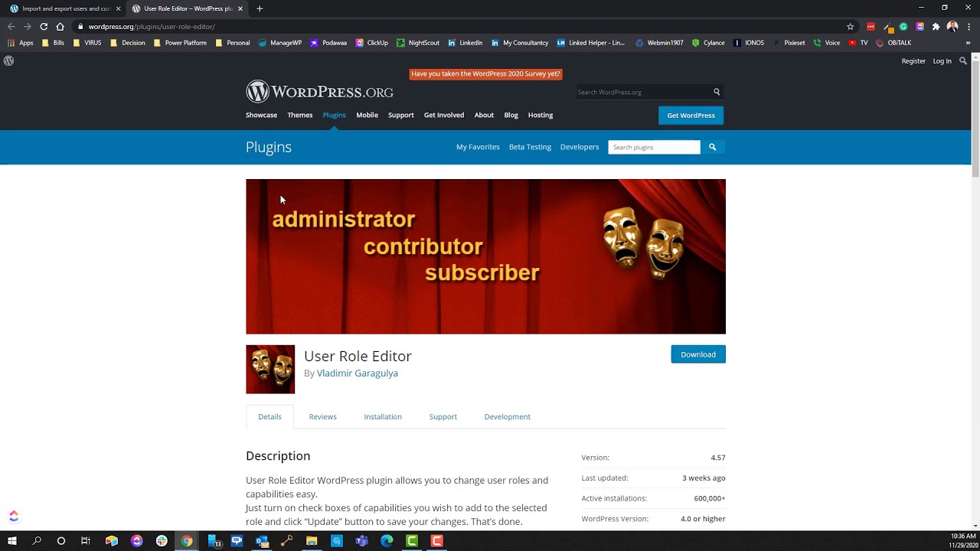Open the Chrome extensions puzzle icon
The height and width of the screenshot is (551, 980).
936,26
